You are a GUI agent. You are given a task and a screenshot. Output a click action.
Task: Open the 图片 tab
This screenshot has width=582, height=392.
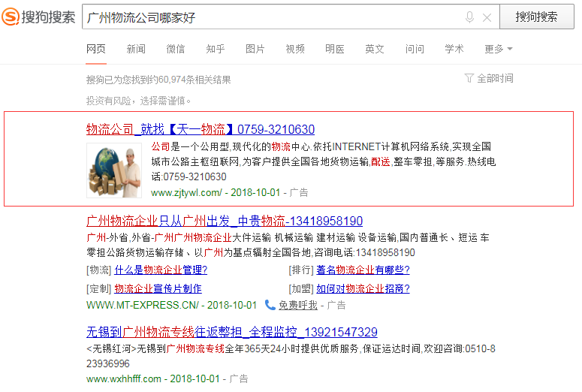[x=255, y=49]
